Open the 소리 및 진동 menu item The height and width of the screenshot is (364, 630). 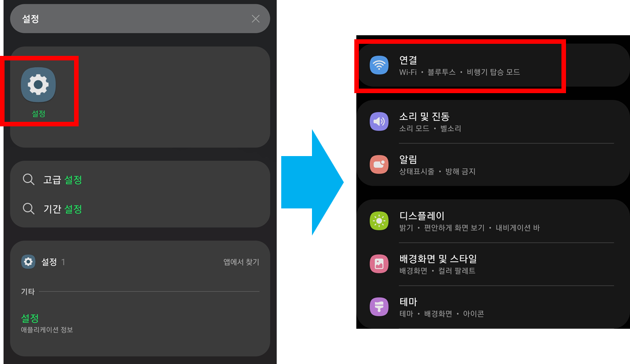493,122
